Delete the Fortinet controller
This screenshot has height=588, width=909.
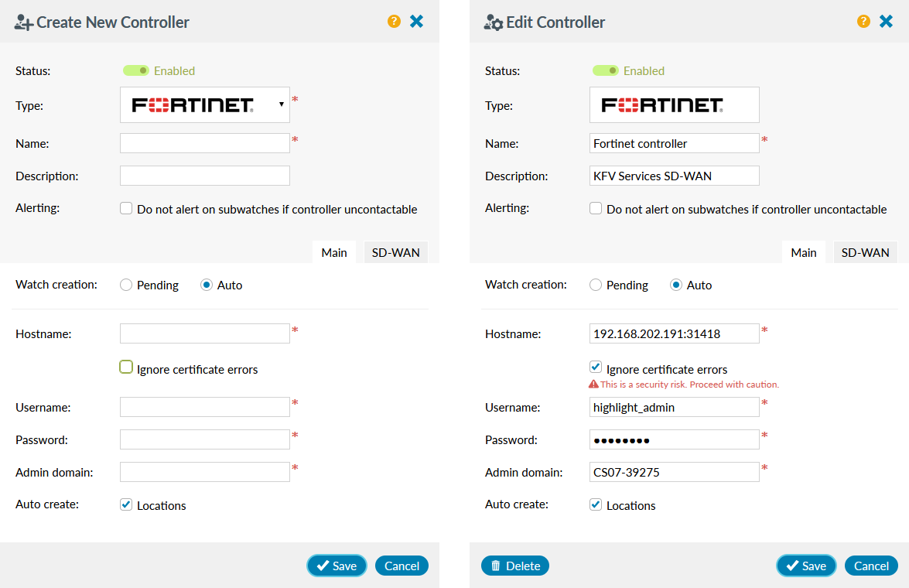pos(514,566)
